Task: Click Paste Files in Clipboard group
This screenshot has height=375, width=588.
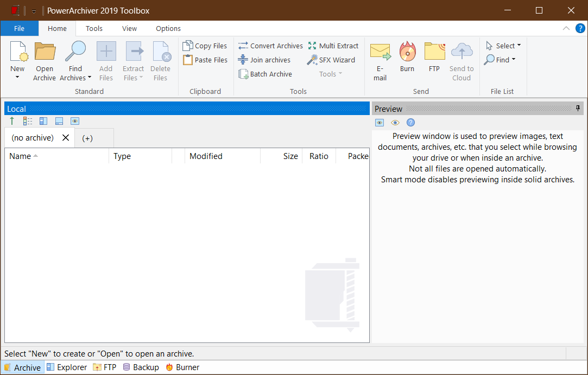Action: tap(205, 60)
